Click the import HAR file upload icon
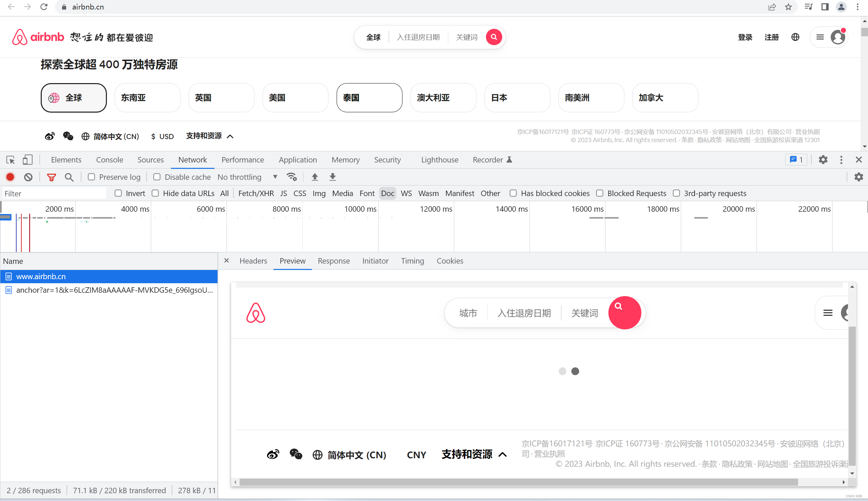This screenshot has width=868, height=501. [x=315, y=177]
